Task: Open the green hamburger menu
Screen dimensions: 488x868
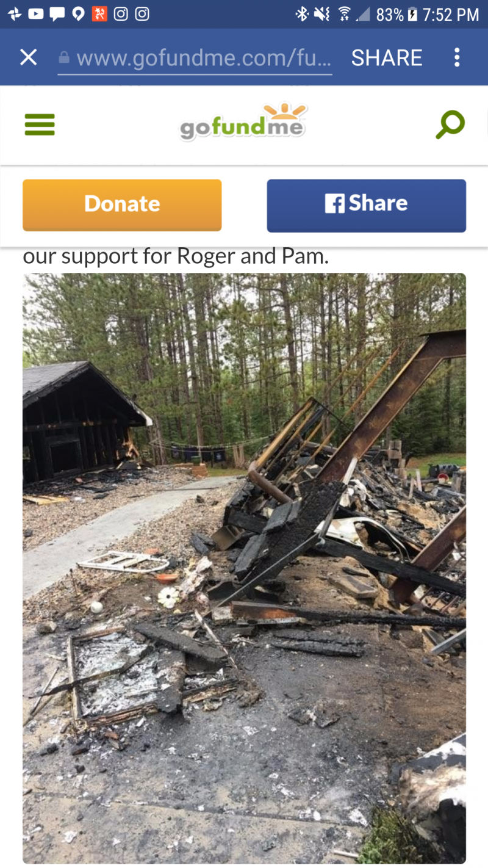Action: 40,125
